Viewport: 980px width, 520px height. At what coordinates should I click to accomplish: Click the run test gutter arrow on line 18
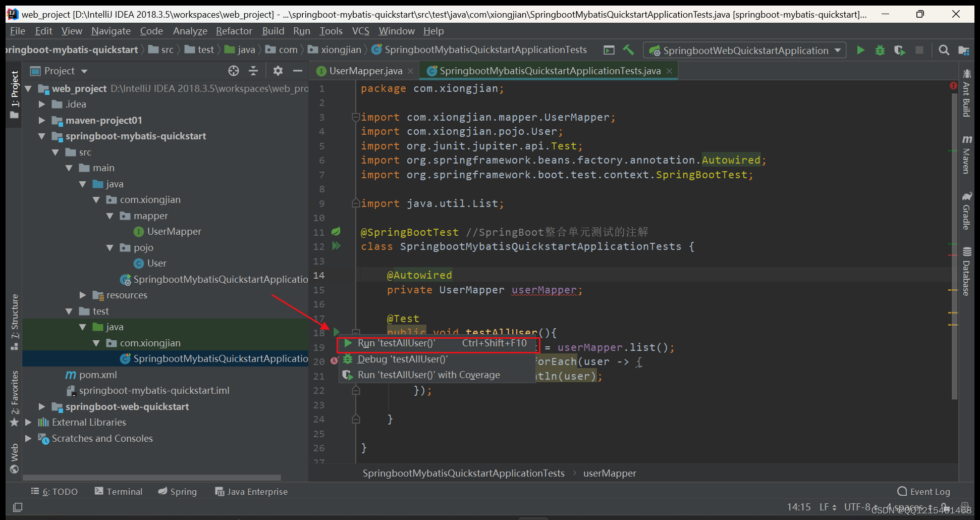coord(336,332)
